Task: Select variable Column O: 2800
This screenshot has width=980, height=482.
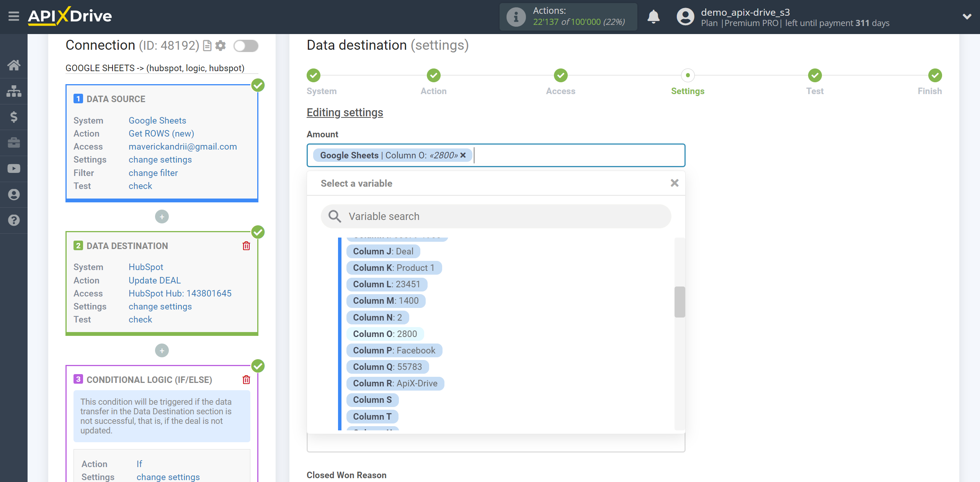Action: (x=385, y=334)
